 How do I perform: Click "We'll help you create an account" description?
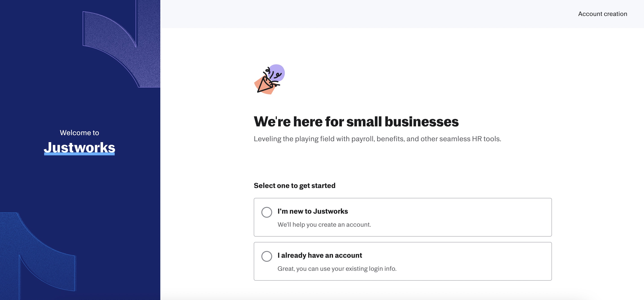point(324,224)
